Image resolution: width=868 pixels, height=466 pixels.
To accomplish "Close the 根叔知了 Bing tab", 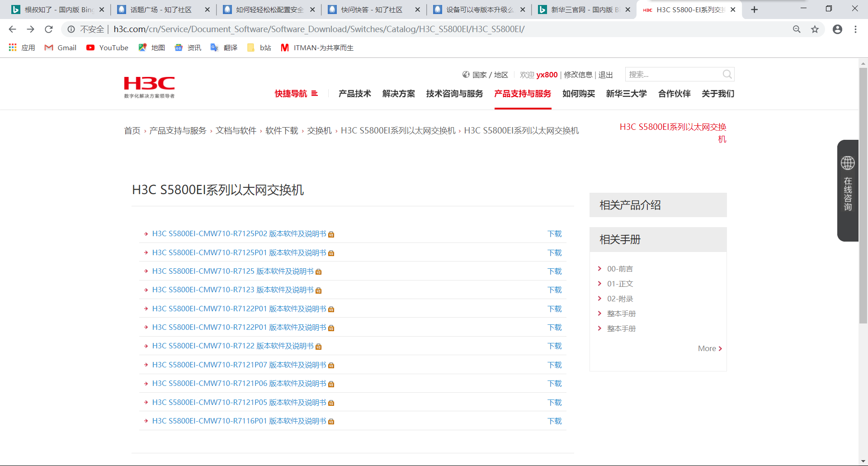I will pyautogui.click(x=102, y=10).
